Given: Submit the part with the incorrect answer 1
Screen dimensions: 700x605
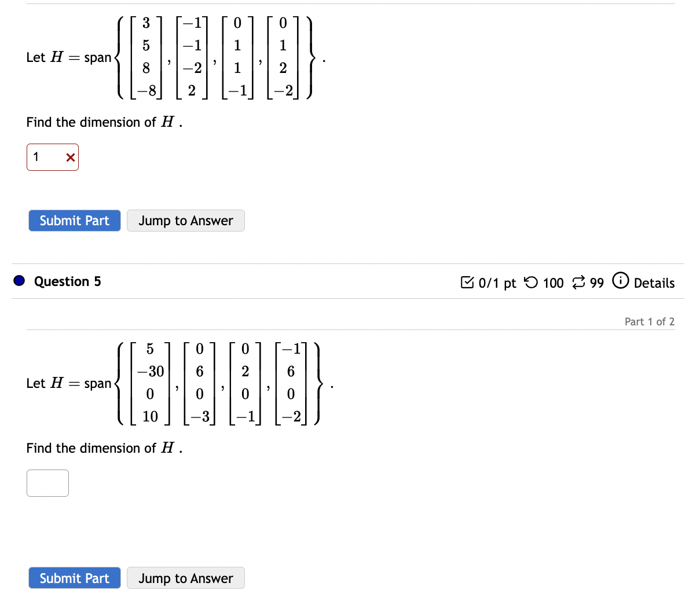Looking at the screenshot, I should [75, 221].
